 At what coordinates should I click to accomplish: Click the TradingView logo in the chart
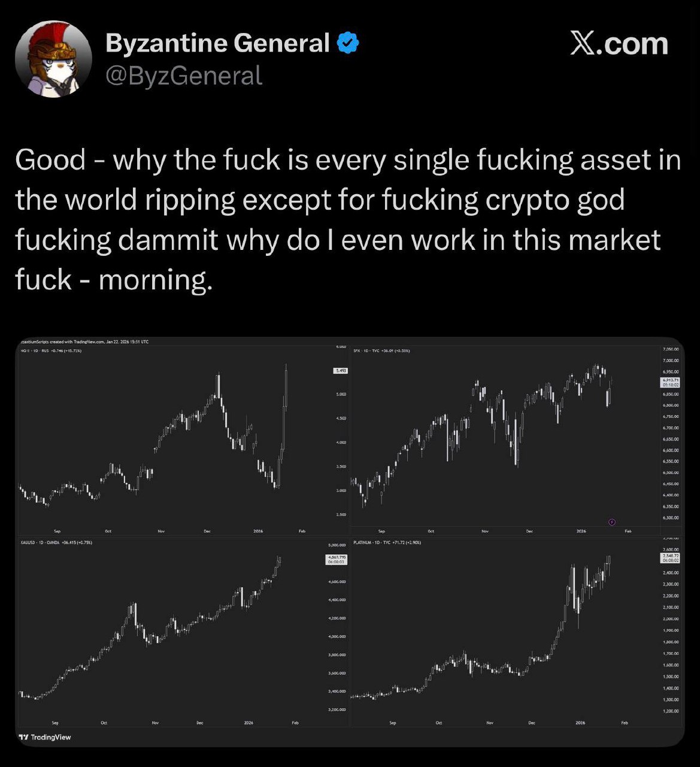(x=45, y=737)
